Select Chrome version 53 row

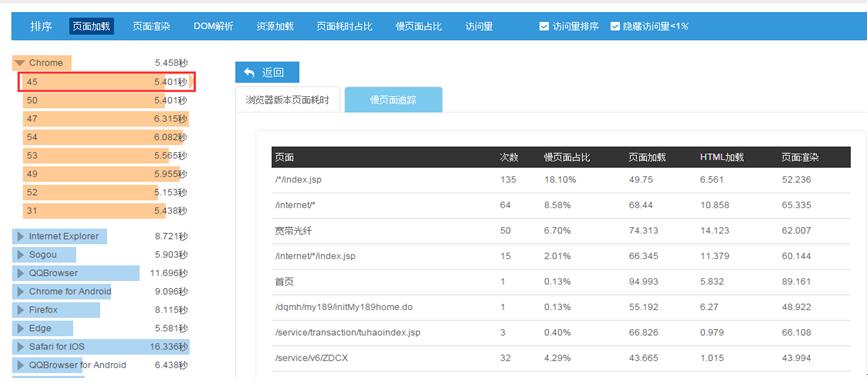click(105, 156)
